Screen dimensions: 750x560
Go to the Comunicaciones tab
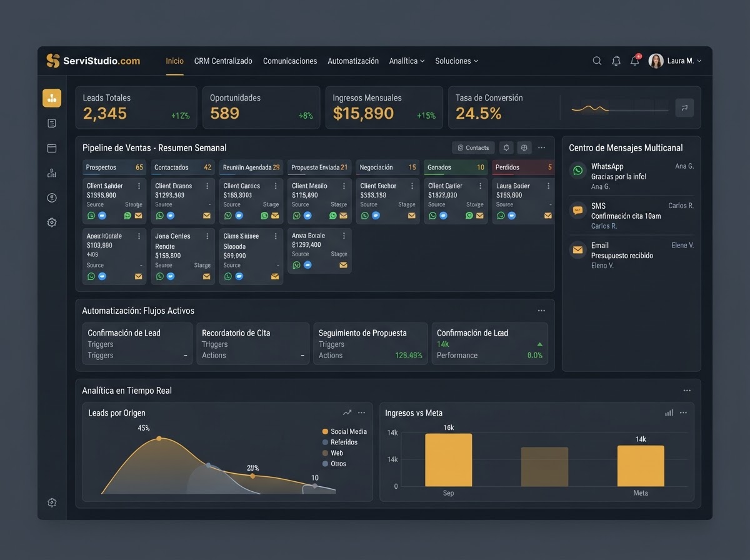(x=290, y=61)
